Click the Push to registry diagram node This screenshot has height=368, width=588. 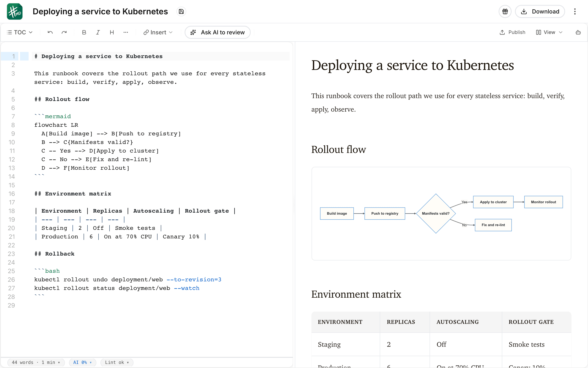[x=385, y=213]
